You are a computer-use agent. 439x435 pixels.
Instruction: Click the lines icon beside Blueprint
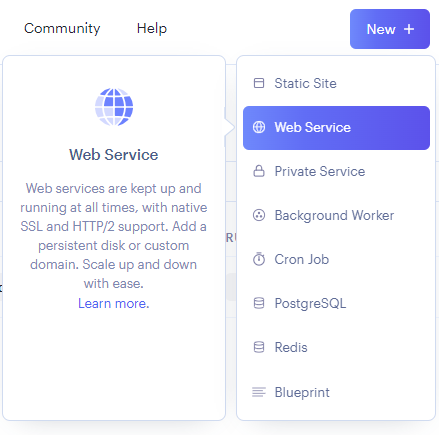259,392
